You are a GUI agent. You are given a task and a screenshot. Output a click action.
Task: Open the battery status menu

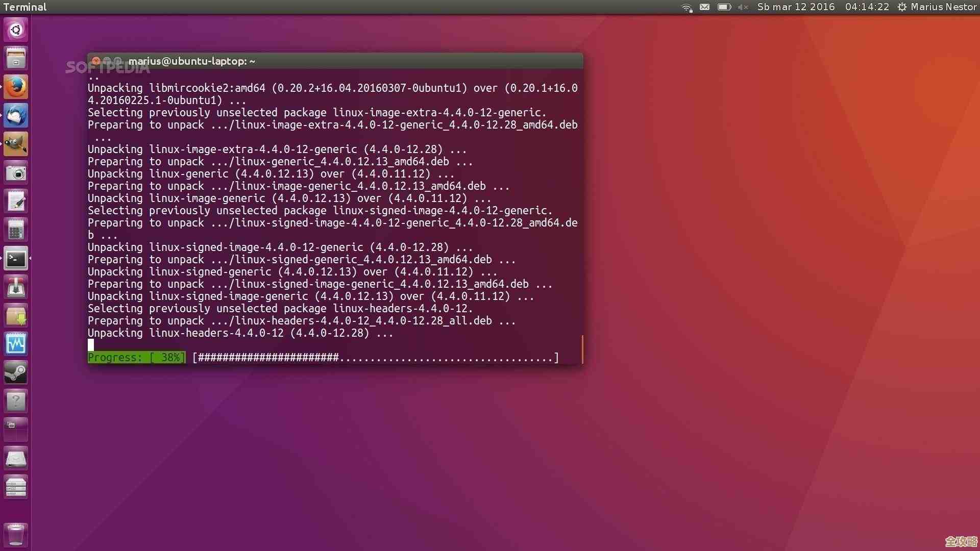point(724,7)
